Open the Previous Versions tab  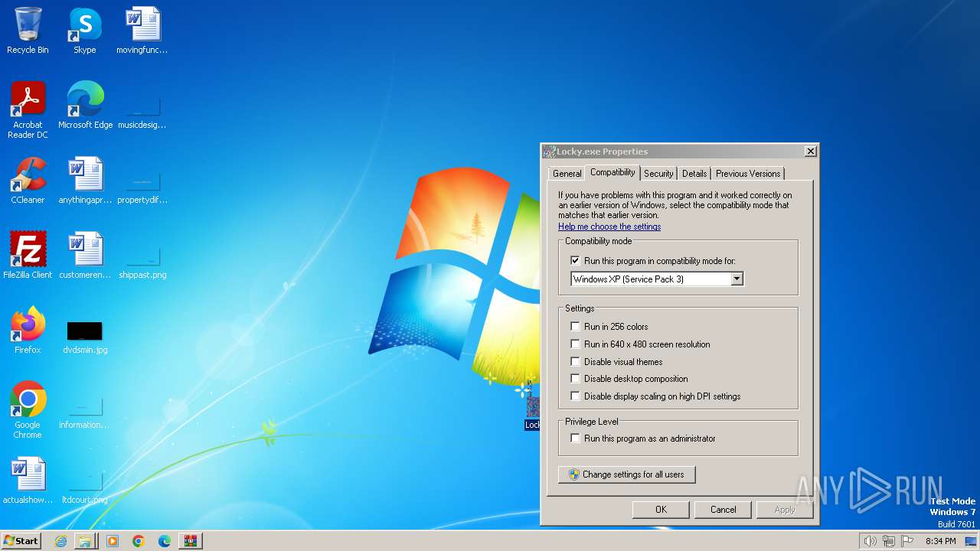click(748, 174)
